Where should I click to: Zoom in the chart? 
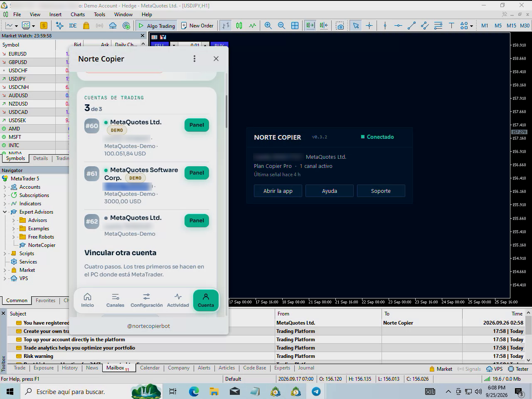(268, 25)
